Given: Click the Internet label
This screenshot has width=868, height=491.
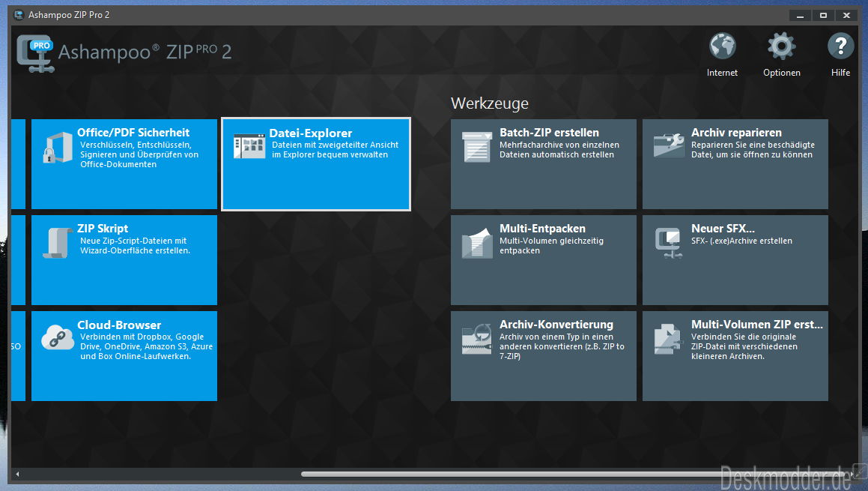Looking at the screenshot, I should pyautogui.click(x=722, y=73).
